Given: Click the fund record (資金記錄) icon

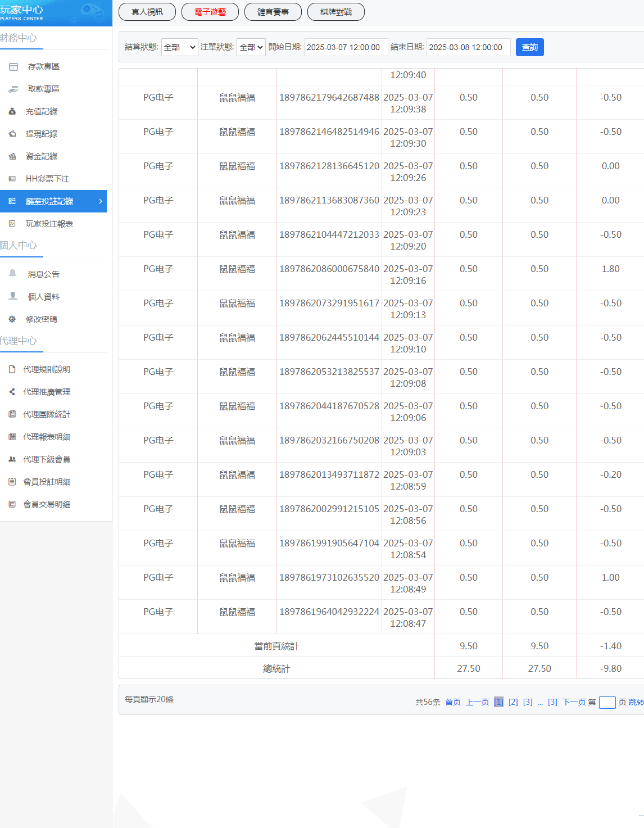Looking at the screenshot, I should click(12, 157).
